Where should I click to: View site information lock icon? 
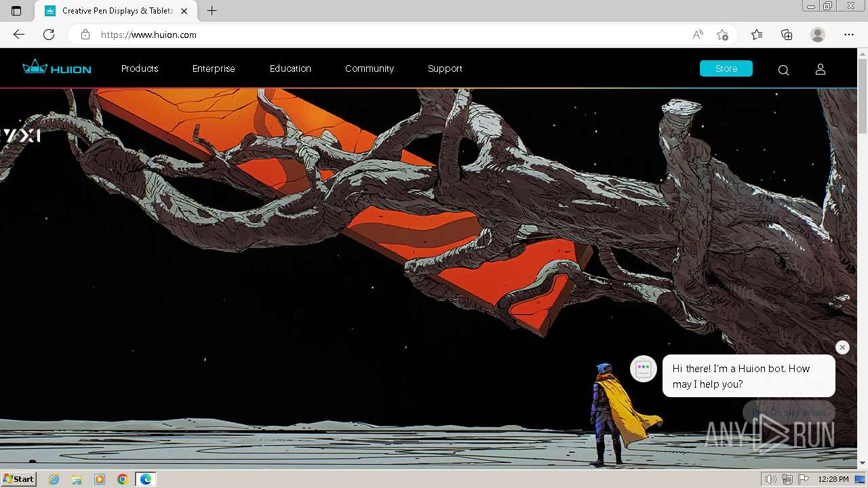tap(85, 35)
